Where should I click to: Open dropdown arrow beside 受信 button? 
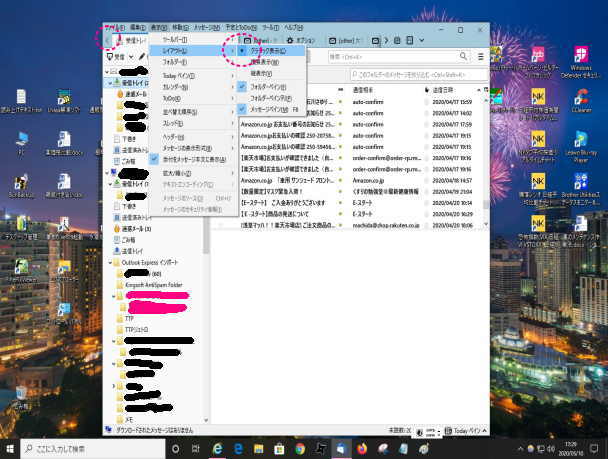coord(131,57)
